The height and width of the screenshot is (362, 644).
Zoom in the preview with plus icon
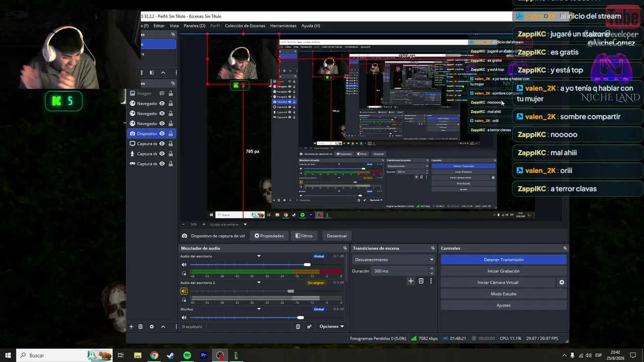click(x=204, y=224)
